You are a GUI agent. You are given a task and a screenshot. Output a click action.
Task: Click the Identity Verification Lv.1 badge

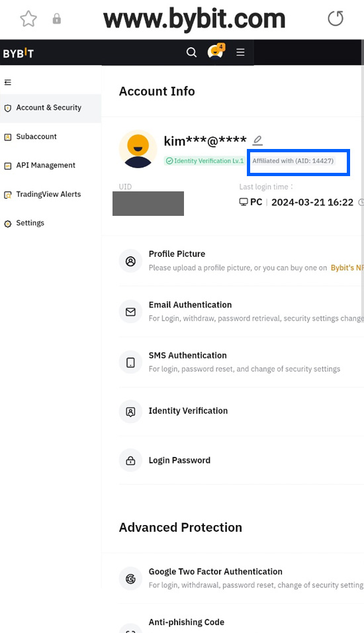click(x=205, y=161)
